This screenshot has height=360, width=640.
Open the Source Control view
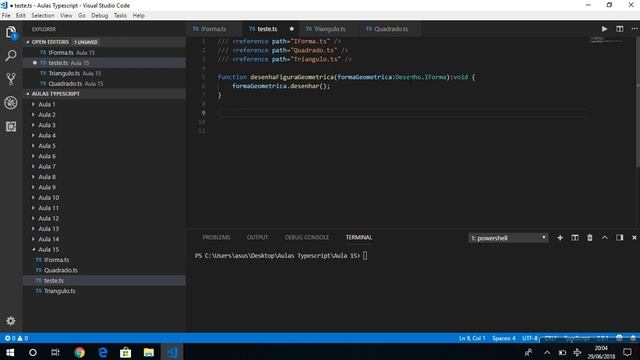pyautogui.click(x=11, y=79)
